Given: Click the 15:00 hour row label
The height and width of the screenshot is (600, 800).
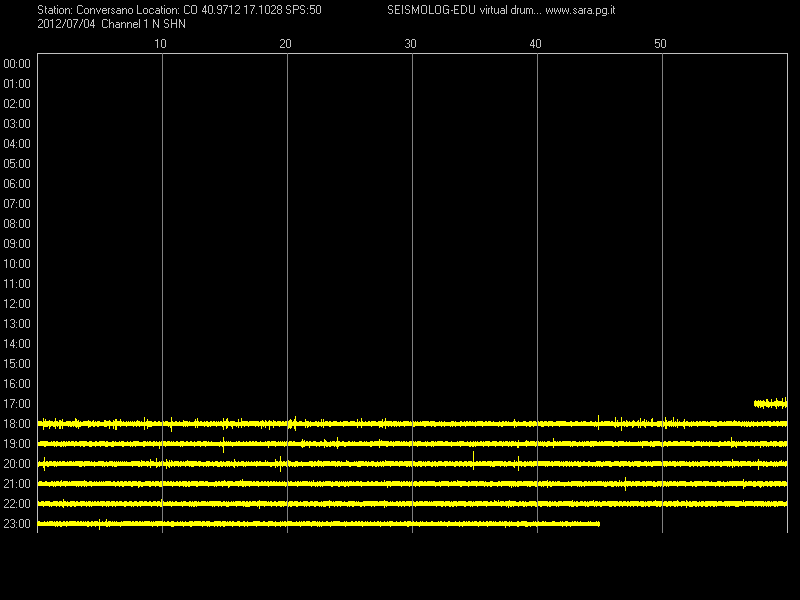Looking at the screenshot, I should pyautogui.click(x=17, y=364).
